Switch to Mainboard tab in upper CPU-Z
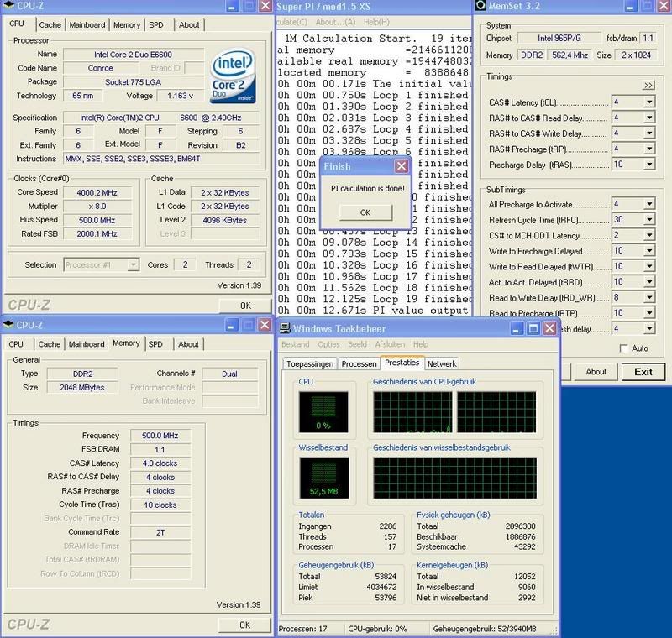The width and height of the screenshot is (672, 638). (87, 25)
